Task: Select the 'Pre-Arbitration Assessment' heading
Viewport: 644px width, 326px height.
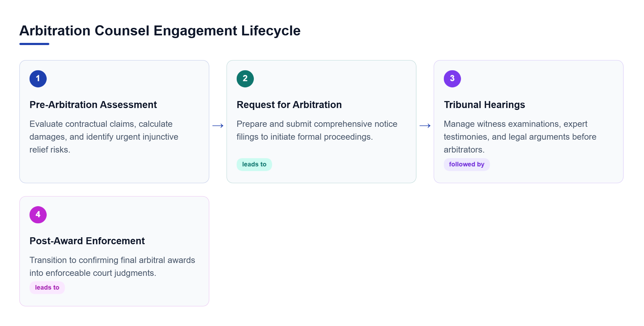Action: tap(93, 105)
